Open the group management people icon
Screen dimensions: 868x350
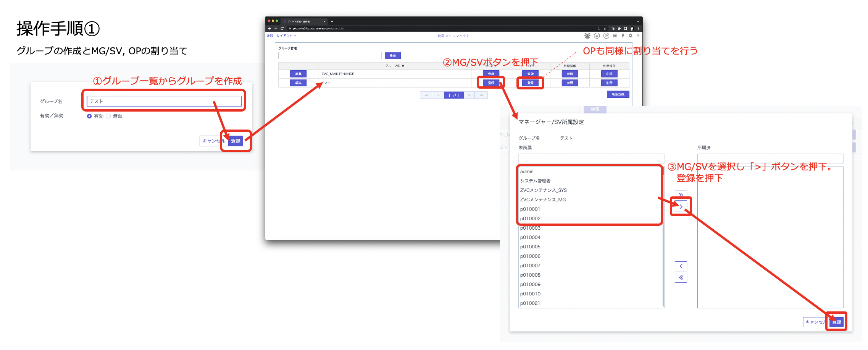tap(587, 36)
